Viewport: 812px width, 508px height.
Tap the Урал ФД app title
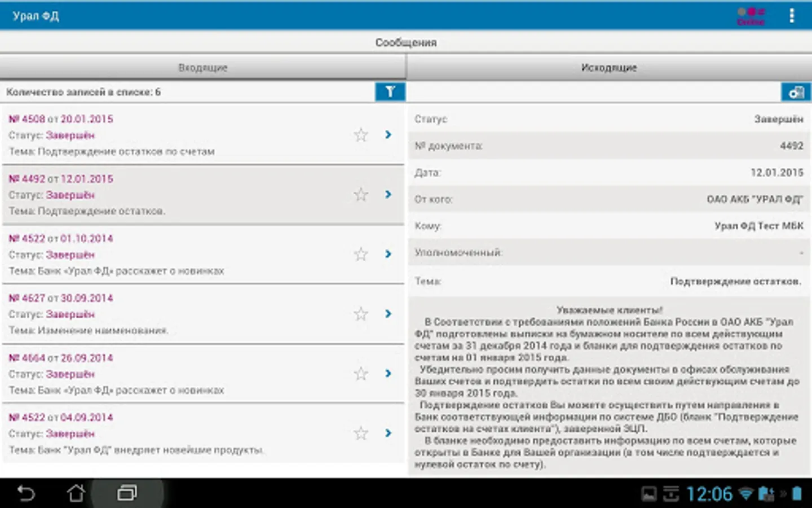[36, 16]
